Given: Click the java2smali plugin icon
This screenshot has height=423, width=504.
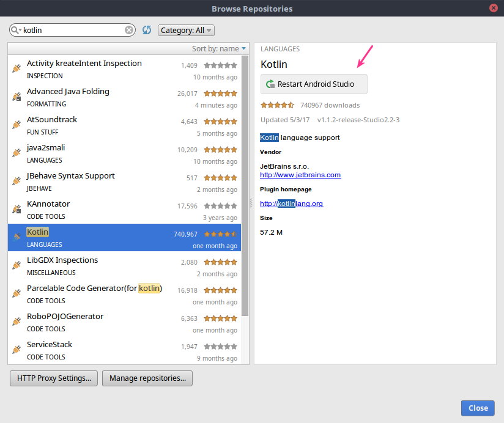Looking at the screenshot, I should (x=16, y=150).
